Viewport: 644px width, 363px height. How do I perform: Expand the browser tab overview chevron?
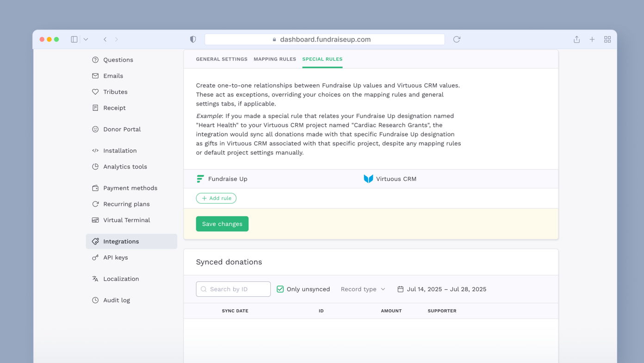tap(86, 39)
